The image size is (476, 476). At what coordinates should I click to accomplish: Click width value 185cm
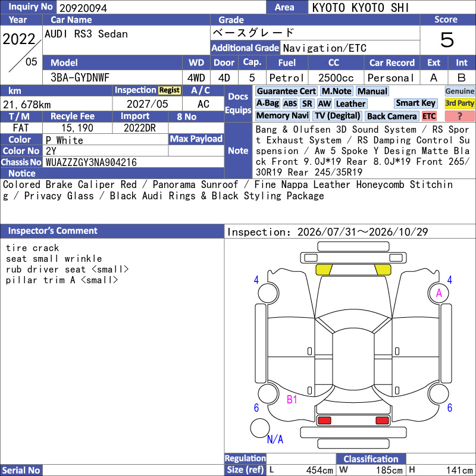pos(389,470)
